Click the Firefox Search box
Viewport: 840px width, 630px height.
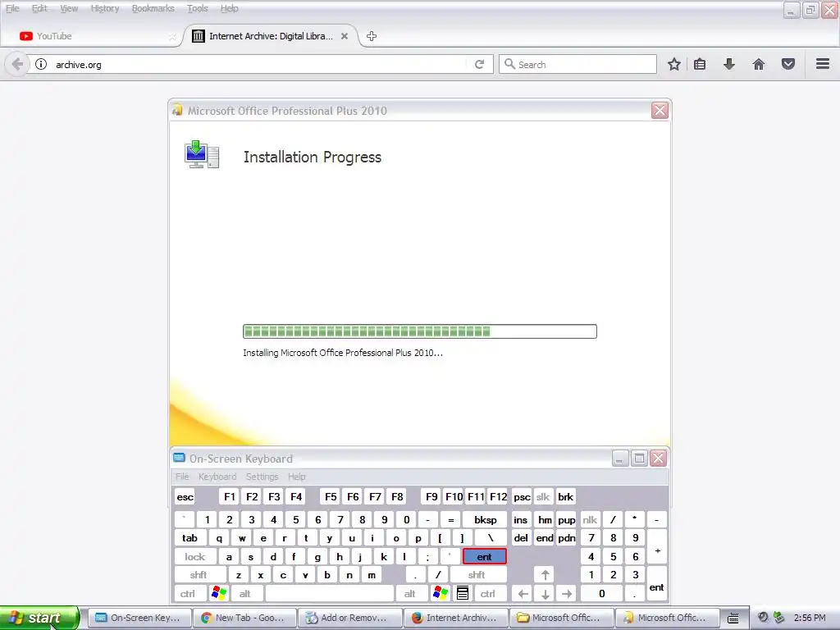pyautogui.click(x=578, y=64)
